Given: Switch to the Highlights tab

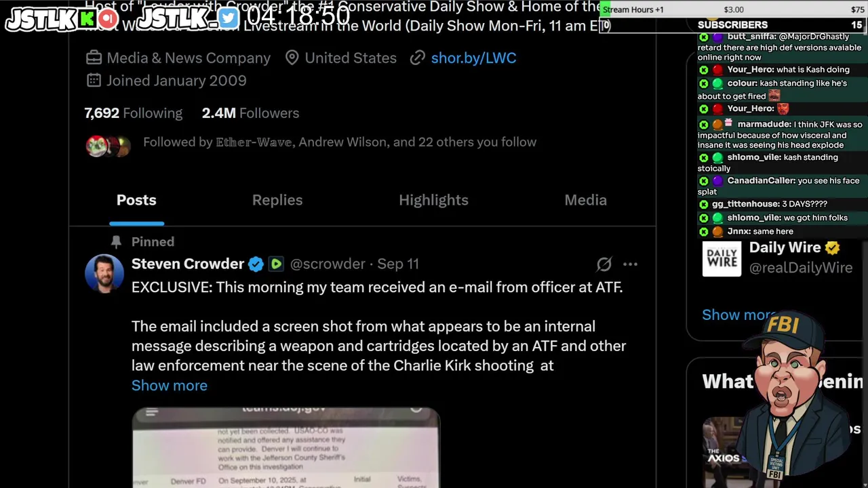Looking at the screenshot, I should click(433, 200).
